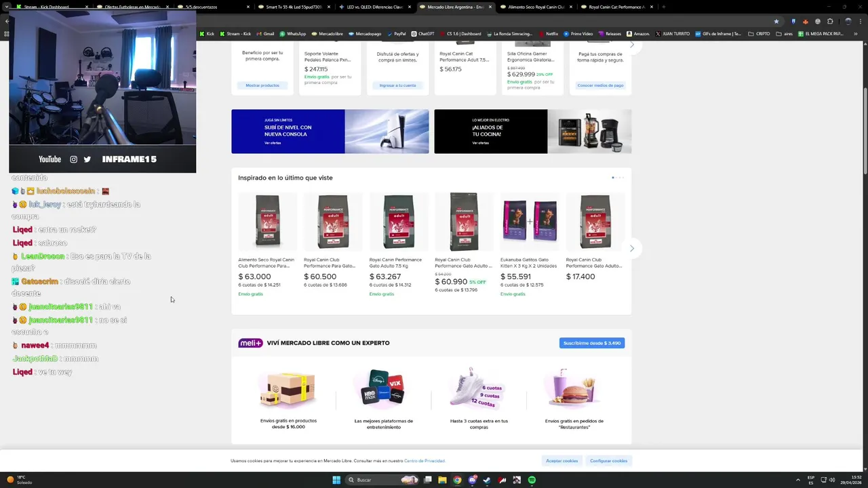This screenshot has width=868, height=488.
Task: Open the $ 63.267 Royal Canin product
Action: click(399, 245)
